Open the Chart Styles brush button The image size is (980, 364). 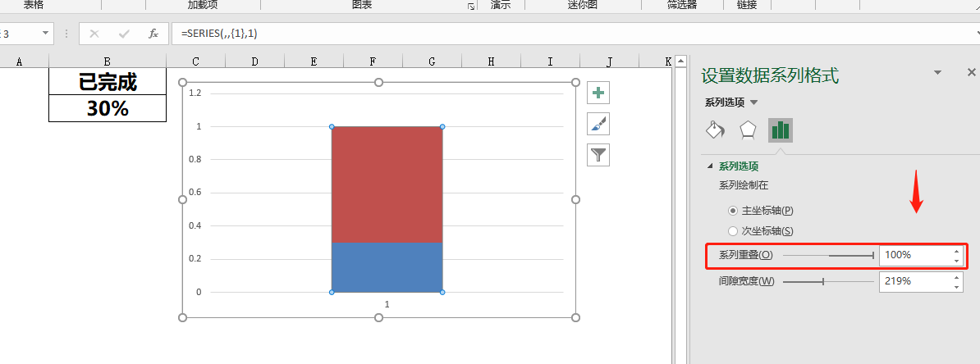598,125
